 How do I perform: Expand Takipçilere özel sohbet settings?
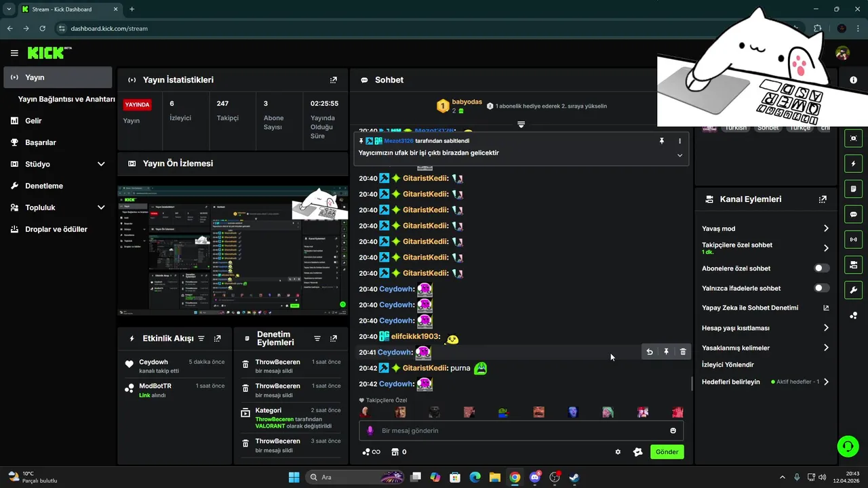pos(825,248)
